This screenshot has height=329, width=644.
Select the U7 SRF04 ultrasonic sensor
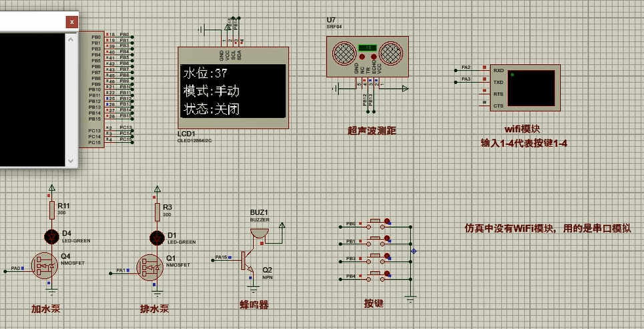click(366, 57)
